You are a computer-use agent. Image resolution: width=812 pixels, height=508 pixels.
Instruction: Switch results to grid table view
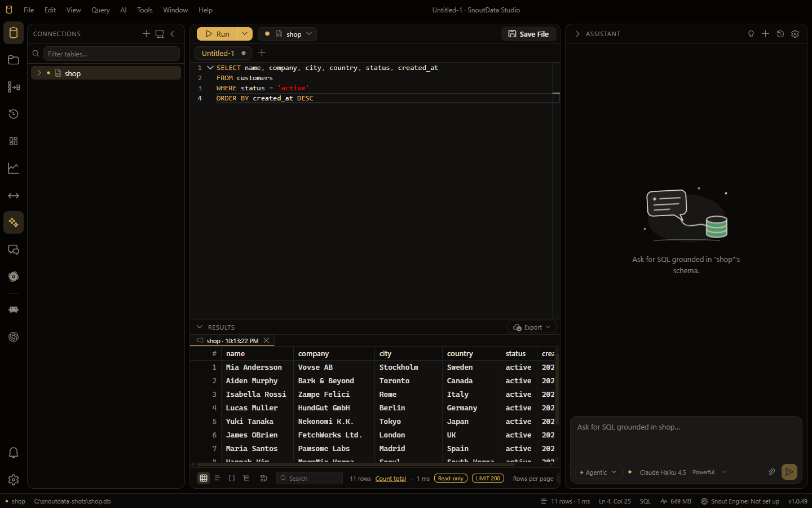coord(204,478)
